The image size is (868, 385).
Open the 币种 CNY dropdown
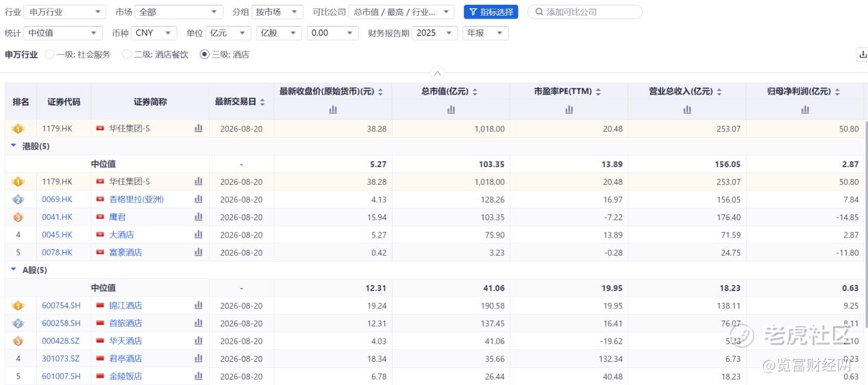point(154,33)
